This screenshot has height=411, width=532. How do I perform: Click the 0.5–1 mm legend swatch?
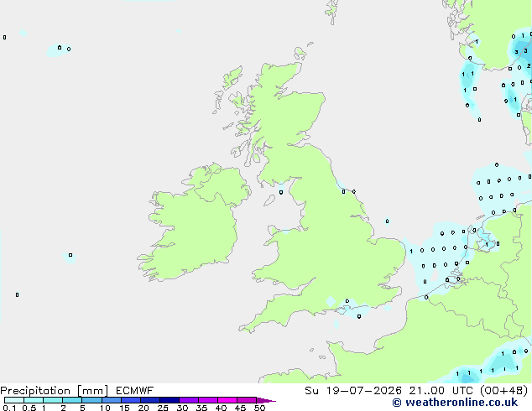(x=34, y=400)
